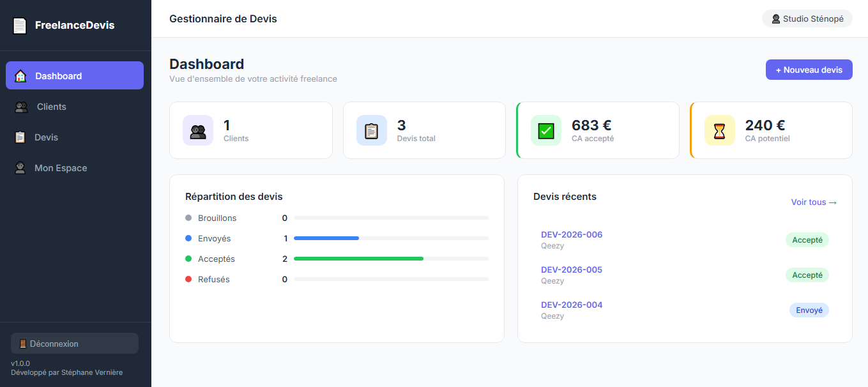The image size is (868, 387).
Task: Follow the Voir tous link
Action: [813, 202]
